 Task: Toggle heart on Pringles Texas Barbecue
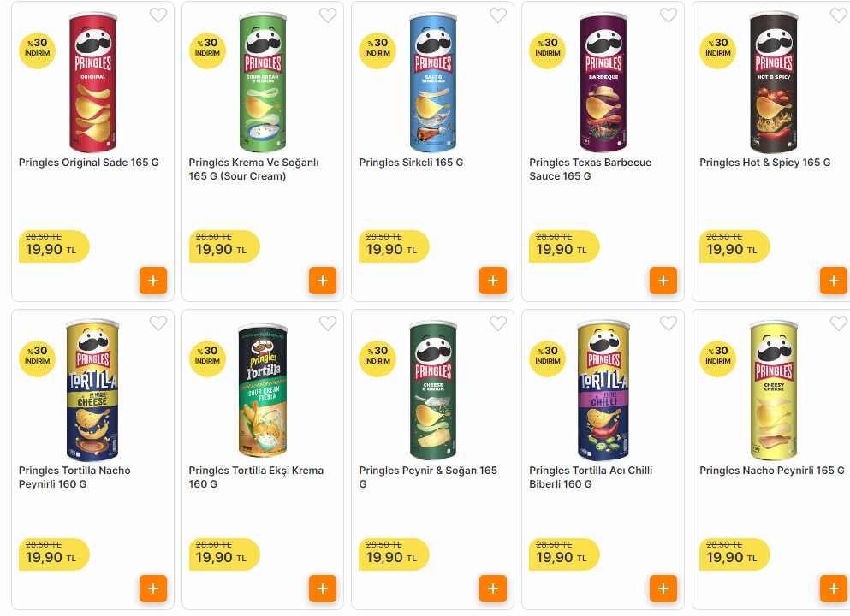669,15
